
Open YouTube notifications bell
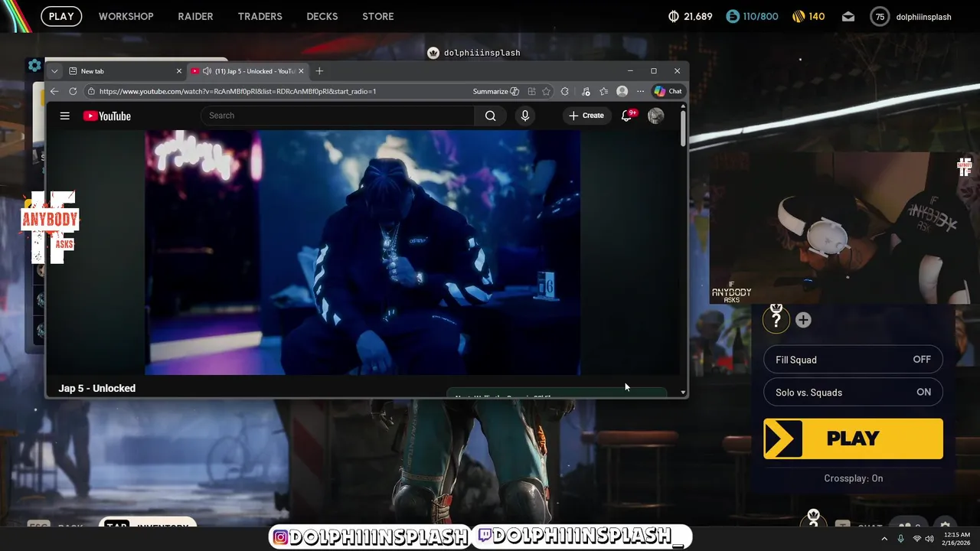click(626, 116)
